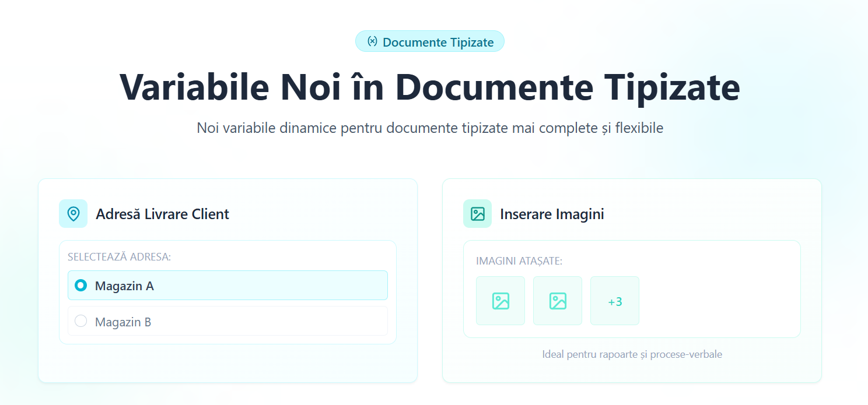Click the highlighted Magazin A option bar
Screen dimensions: 868x405
(x=228, y=285)
